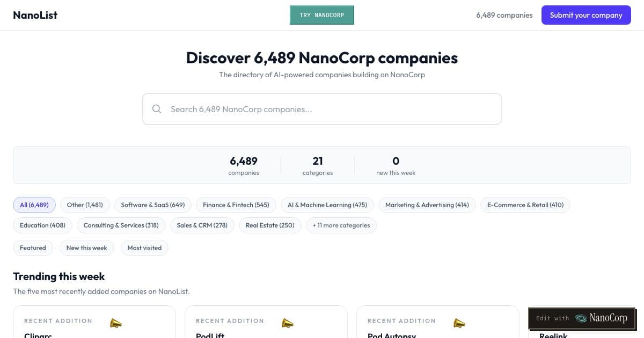Focus the Search 6,489 NanoCorp companies field
644x338 pixels.
(x=322, y=109)
